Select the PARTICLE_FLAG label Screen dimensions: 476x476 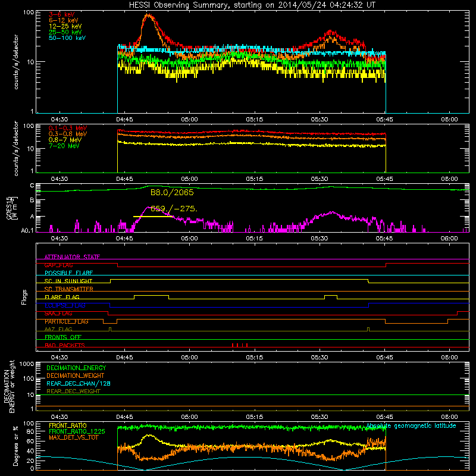coord(67,321)
